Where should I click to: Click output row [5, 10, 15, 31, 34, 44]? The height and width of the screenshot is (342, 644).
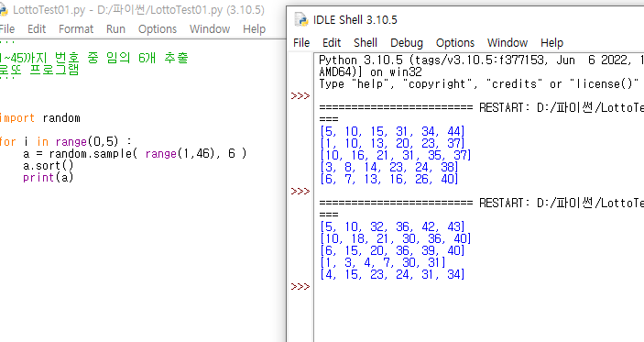(x=392, y=131)
